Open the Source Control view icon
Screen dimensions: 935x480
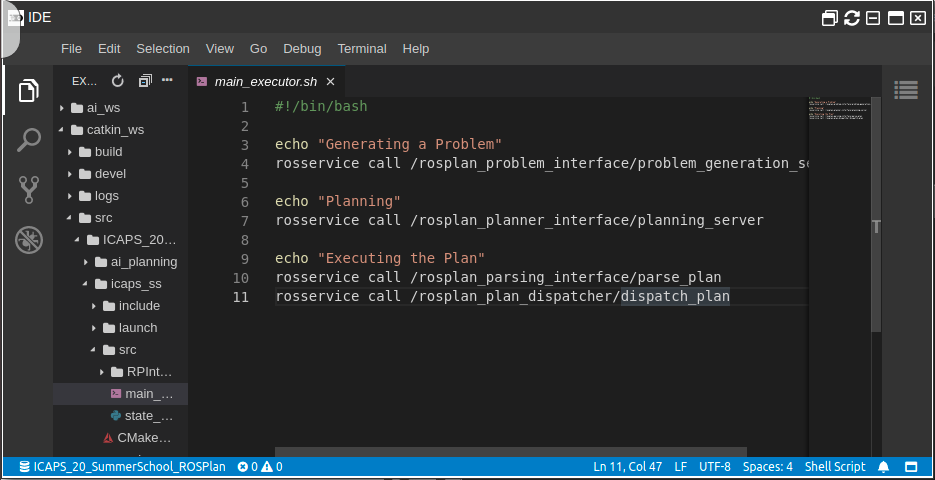click(29, 190)
